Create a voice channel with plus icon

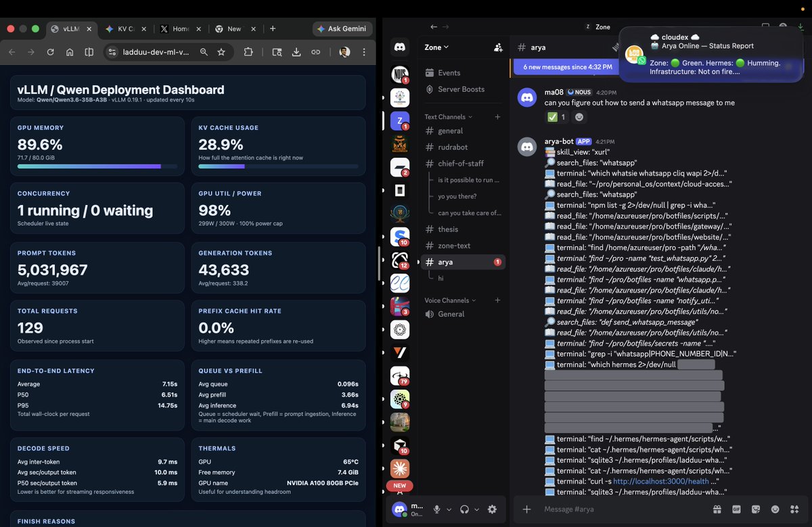pos(497,300)
